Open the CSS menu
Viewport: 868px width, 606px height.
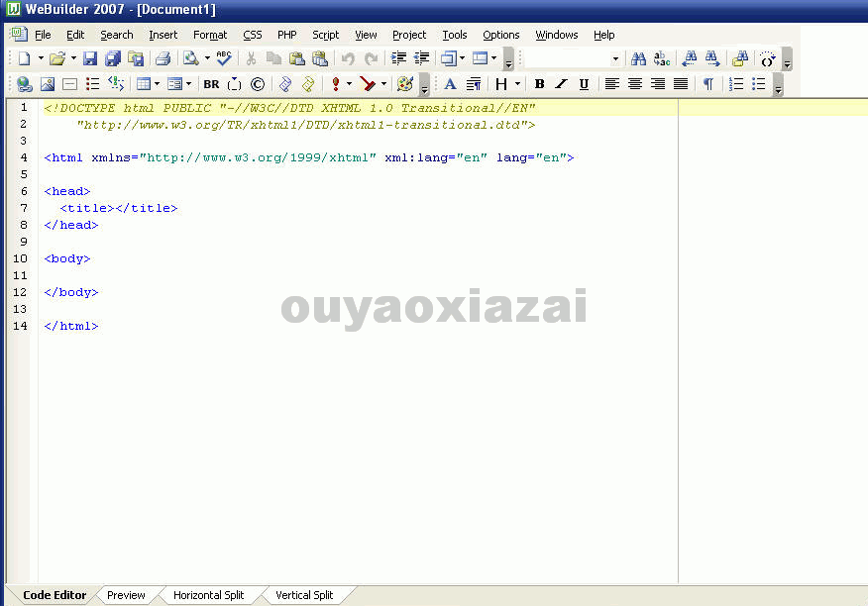coord(253,35)
